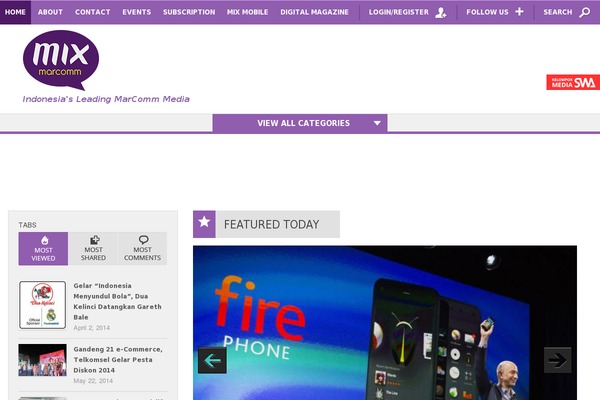
Task: Click the Search label in top bar
Action: pos(558,12)
